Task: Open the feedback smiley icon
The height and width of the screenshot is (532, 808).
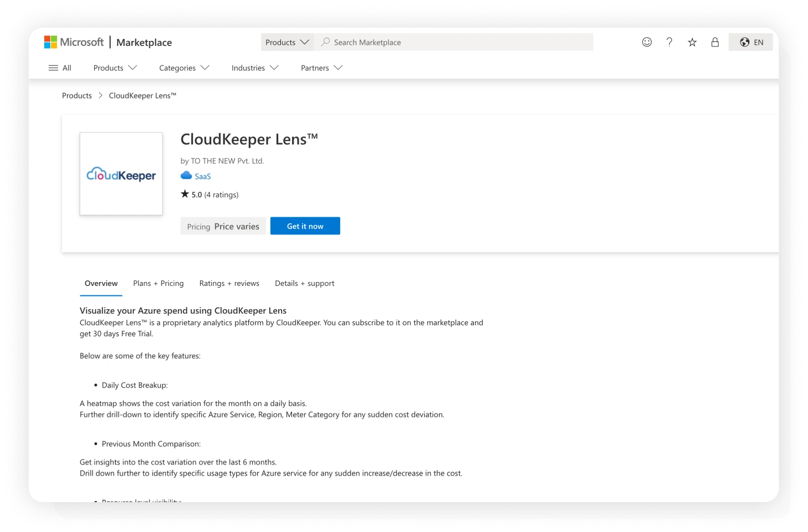Action: (647, 42)
